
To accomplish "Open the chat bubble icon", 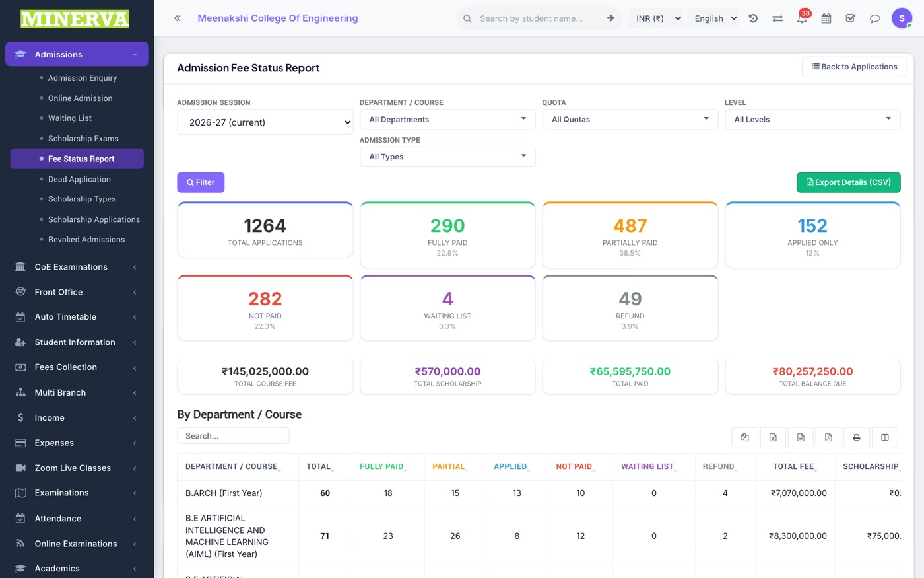I will tap(875, 18).
